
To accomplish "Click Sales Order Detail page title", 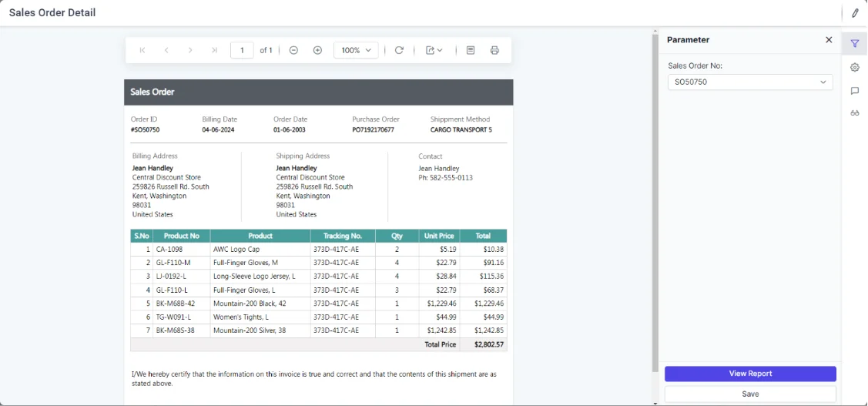I will pos(52,13).
